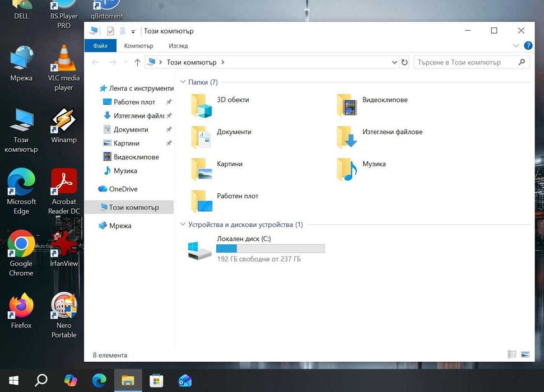Open VLC media player desktop shortcut

(x=64, y=68)
